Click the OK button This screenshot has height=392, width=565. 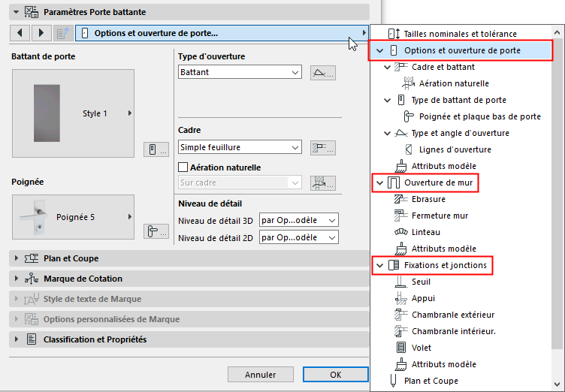[335, 374]
